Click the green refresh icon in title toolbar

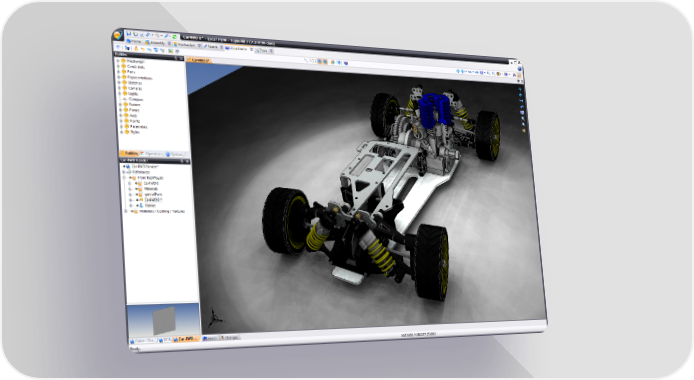[174, 37]
